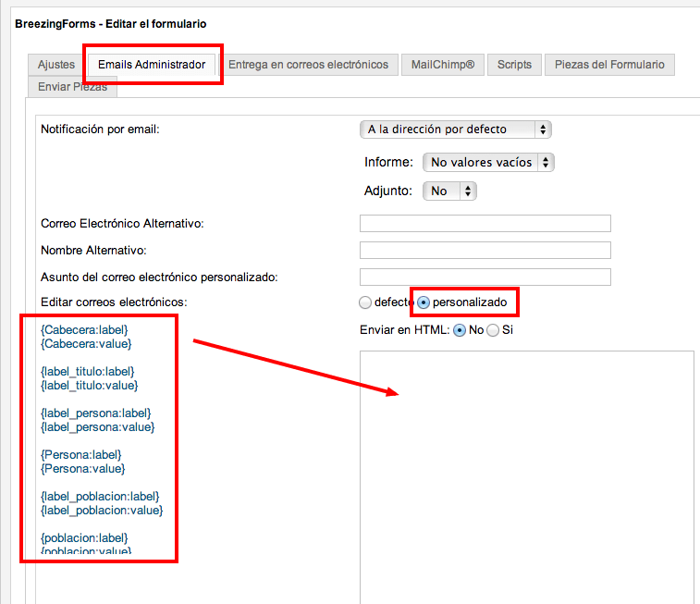Focus Asunto del correo personalizado field
The image size is (700, 604).
(485, 277)
